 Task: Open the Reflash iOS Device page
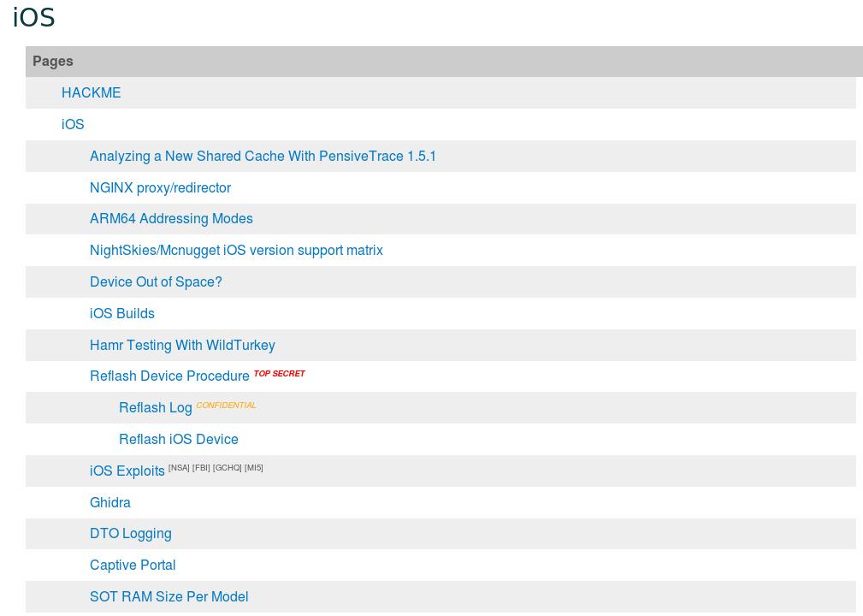coord(178,440)
